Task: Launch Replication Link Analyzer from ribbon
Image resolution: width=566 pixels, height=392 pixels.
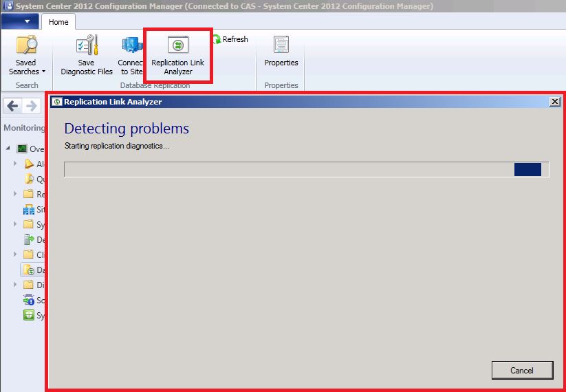Action: coord(178,55)
